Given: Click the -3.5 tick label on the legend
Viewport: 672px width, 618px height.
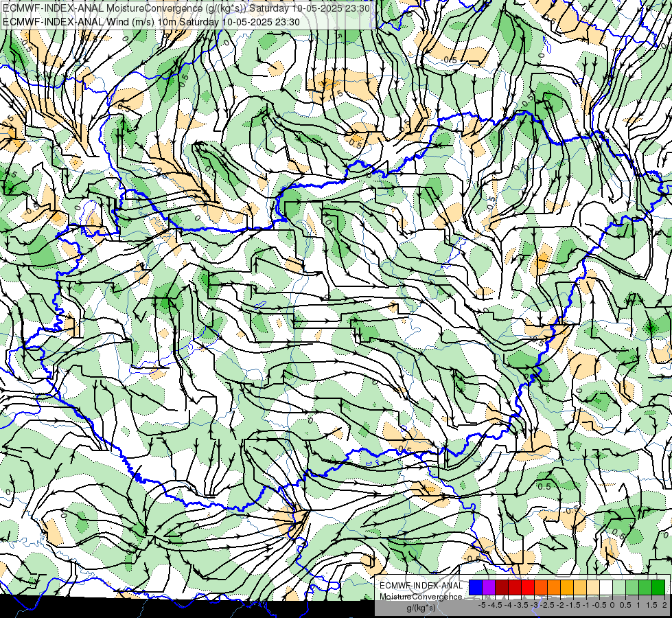Looking at the screenshot, I should [x=521, y=605].
